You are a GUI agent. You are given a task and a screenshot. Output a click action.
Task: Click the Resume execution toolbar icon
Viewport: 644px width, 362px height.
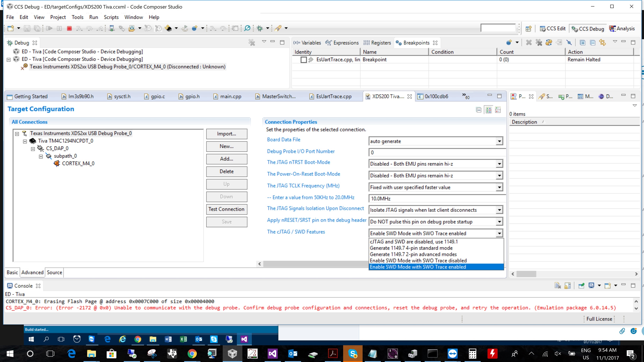[49, 28]
